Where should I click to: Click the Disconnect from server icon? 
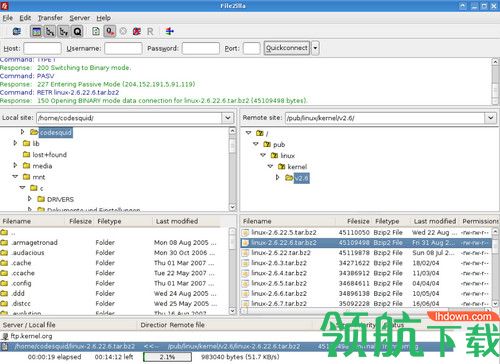pos(137,32)
